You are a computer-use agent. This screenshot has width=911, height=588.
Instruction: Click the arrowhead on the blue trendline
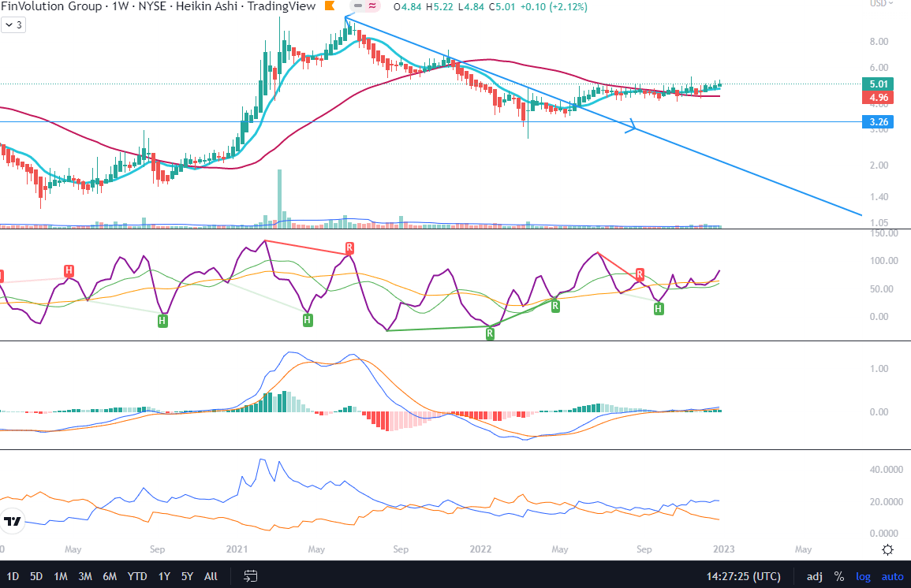pyautogui.click(x=632, y=125)
